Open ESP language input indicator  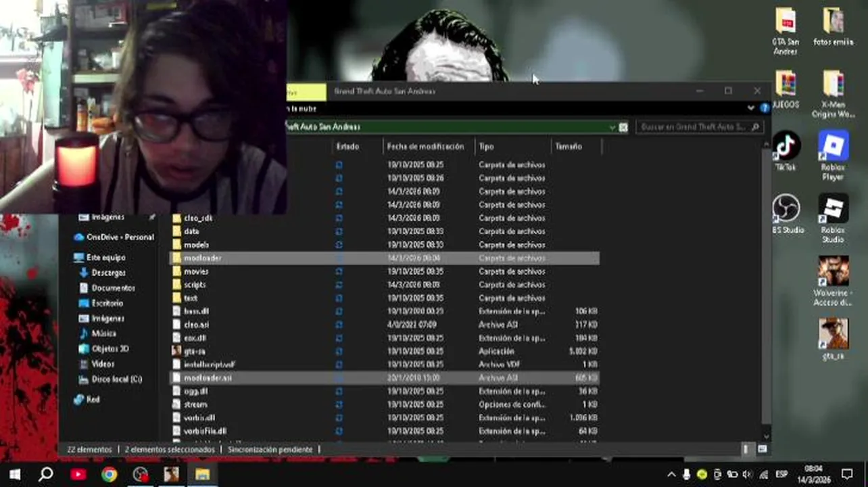click(x=781, y=474)
